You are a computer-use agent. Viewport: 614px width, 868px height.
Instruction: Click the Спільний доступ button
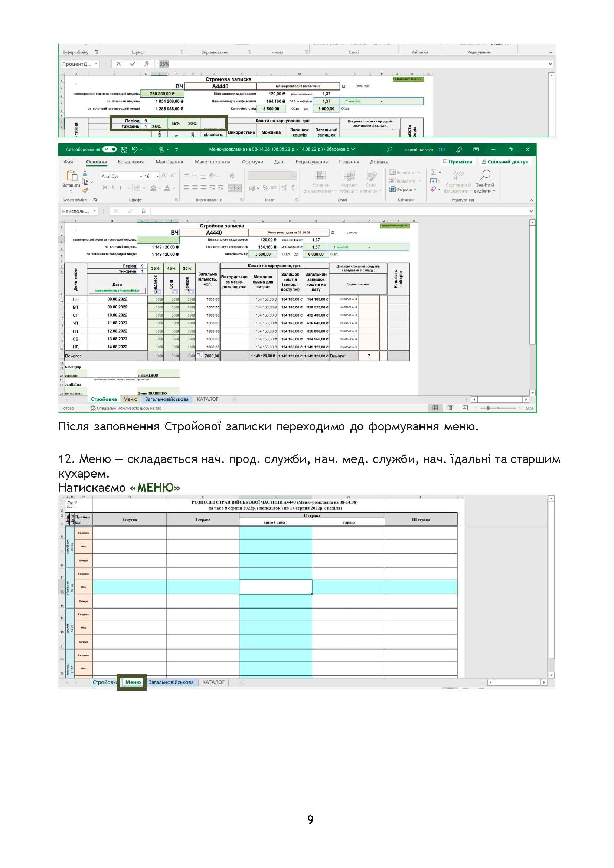tap(505, 162)
